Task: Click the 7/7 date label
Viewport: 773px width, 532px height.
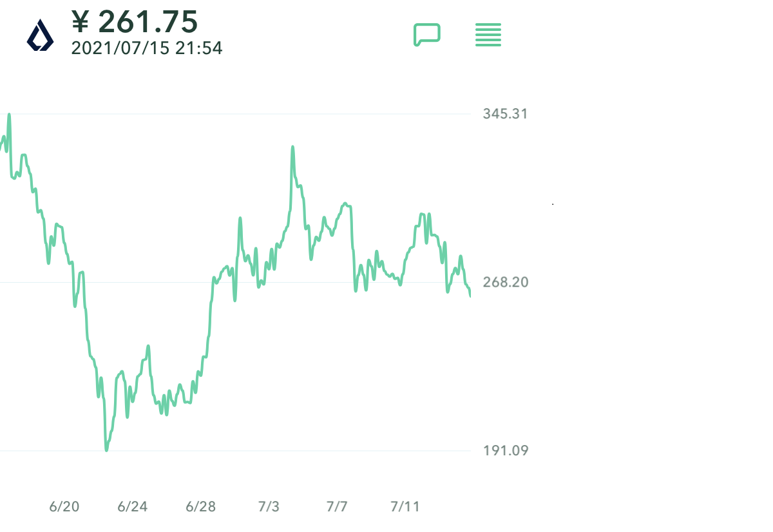Action: pos(337,507)
